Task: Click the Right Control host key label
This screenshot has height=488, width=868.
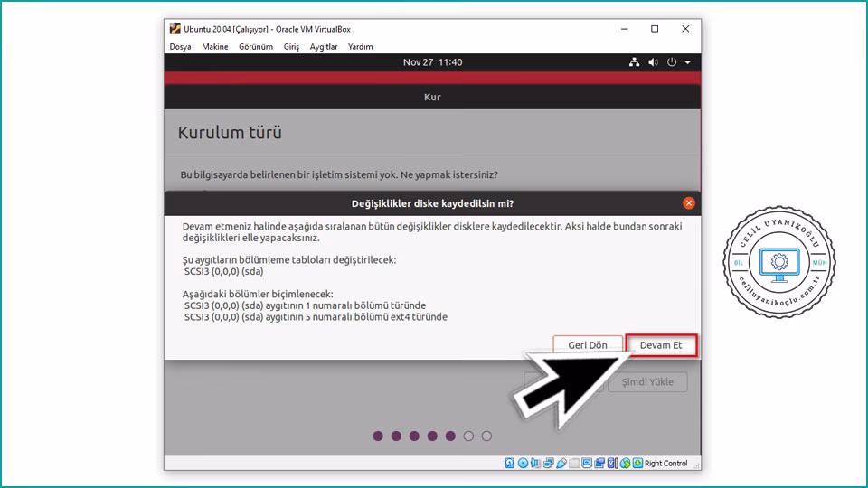Action: (666, 463)
